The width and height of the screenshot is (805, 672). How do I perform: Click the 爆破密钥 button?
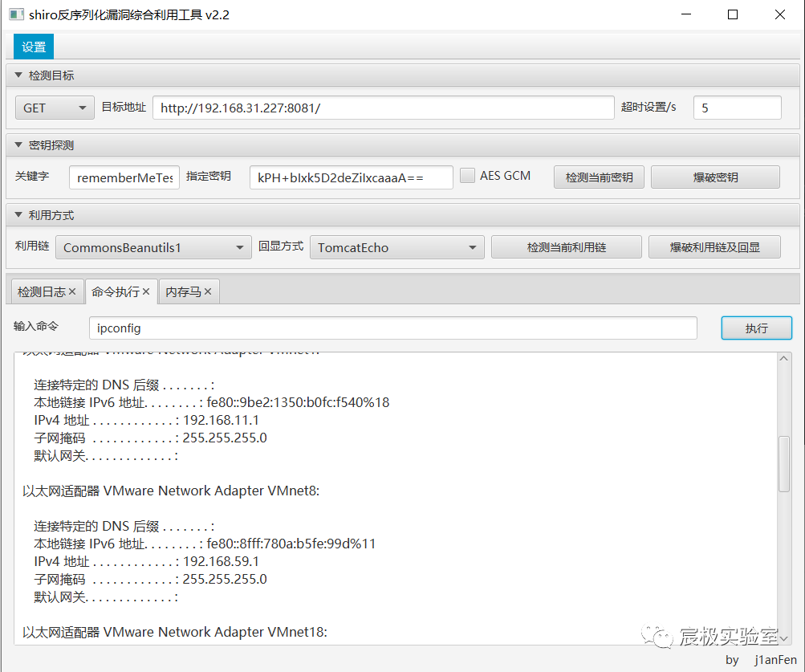click(714, 177)
